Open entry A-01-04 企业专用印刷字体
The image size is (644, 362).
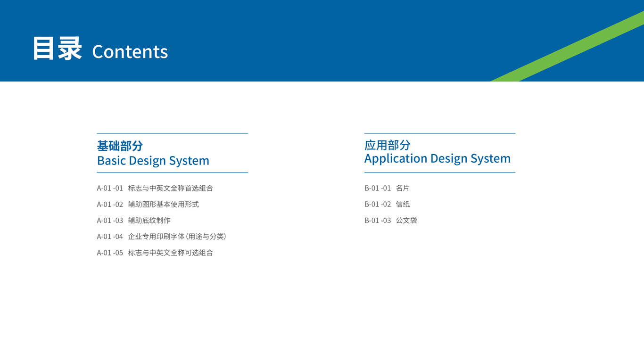pyautogui.click(x=162, y=236)
